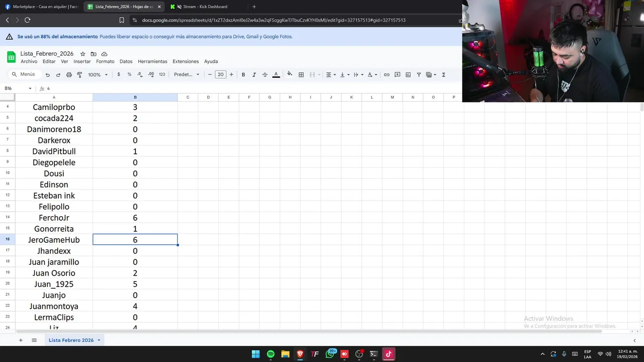
Task: Toggle bold formatting
Action: 243,74
